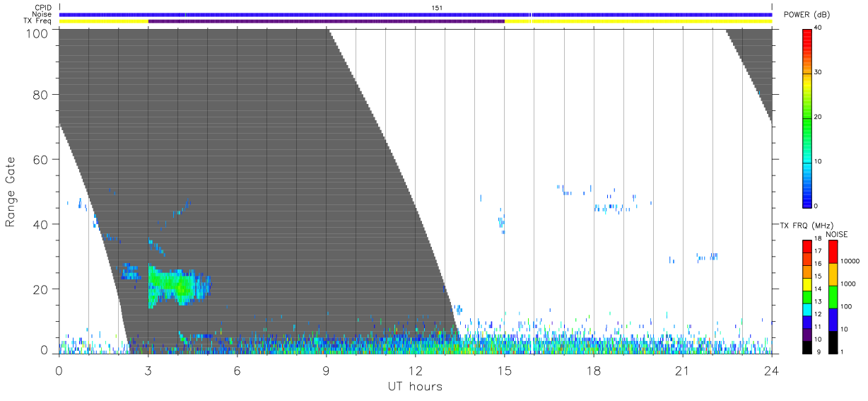Click the purple segment of the TX Freq strip
868x401 pixels.
coord(327,21)
